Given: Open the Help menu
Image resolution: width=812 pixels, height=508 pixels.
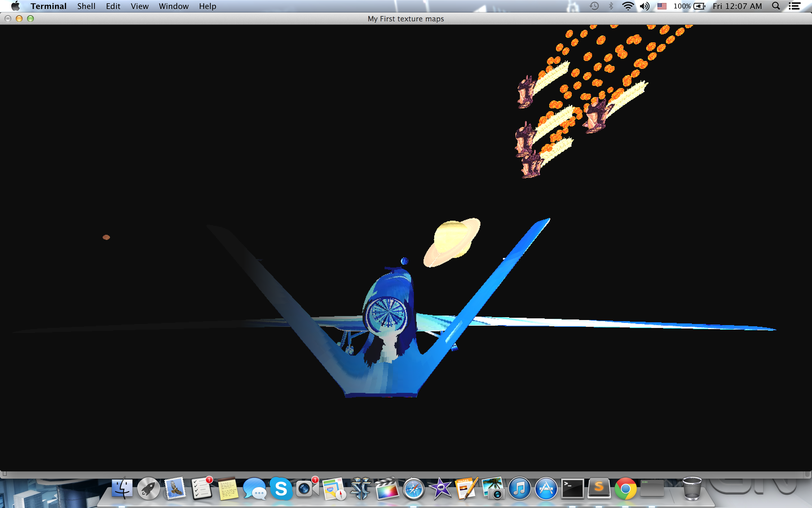Looking at the screenshot, I should coord(207,6).
